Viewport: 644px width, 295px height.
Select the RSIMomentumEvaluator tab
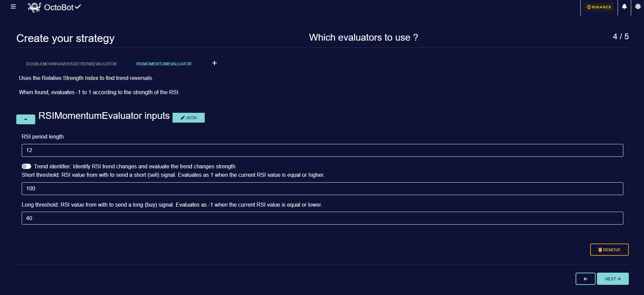tap(164, 64)
